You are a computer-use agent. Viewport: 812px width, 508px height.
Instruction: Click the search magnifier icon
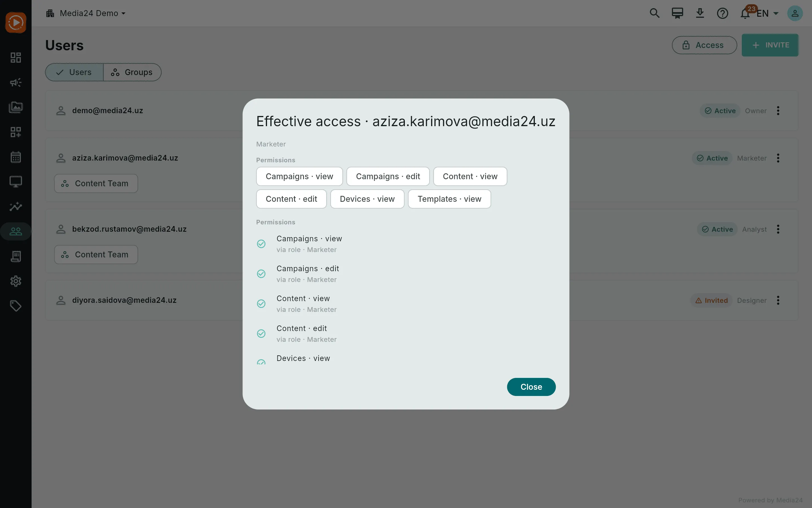pyautogui.click(x=654, y=13)
